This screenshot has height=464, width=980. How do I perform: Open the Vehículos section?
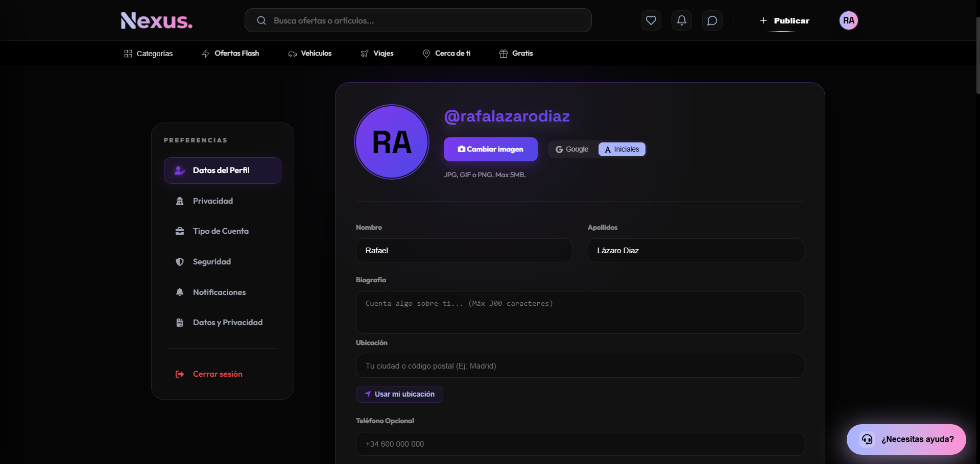coord(310,54)
